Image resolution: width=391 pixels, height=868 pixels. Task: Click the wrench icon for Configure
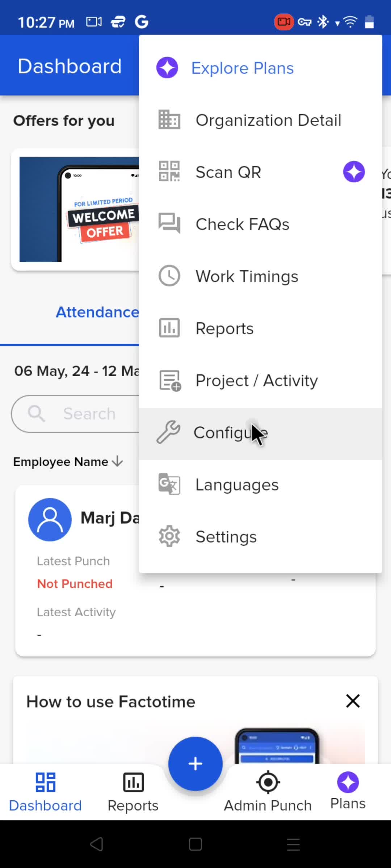pos(168,432)
